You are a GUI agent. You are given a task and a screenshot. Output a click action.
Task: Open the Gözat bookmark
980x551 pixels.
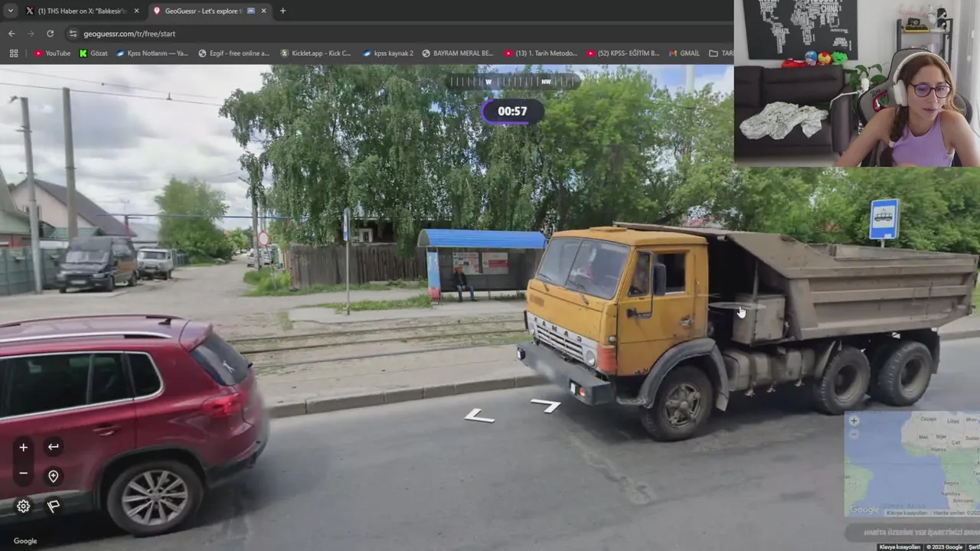(93, 54)
